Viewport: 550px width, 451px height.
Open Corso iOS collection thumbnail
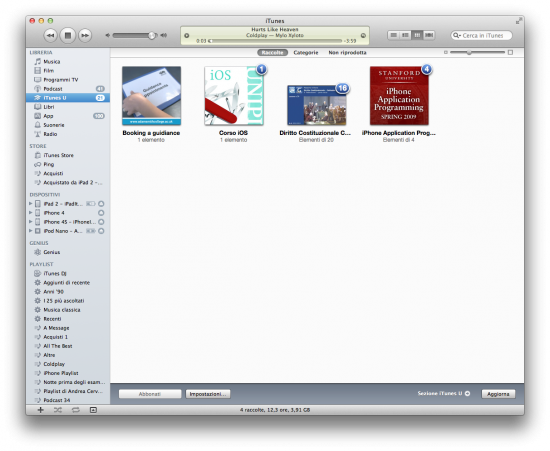(234, 96)
